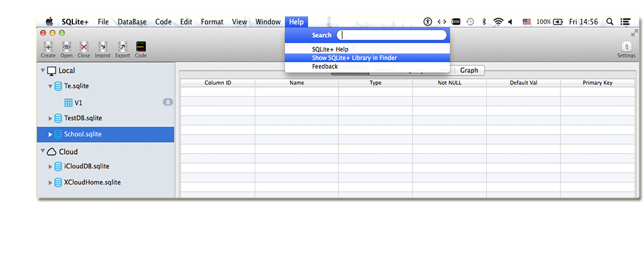The height and width of the screenshot is (258, 644).
Task: Open the View menu
Action: click(x=240, y=22)
